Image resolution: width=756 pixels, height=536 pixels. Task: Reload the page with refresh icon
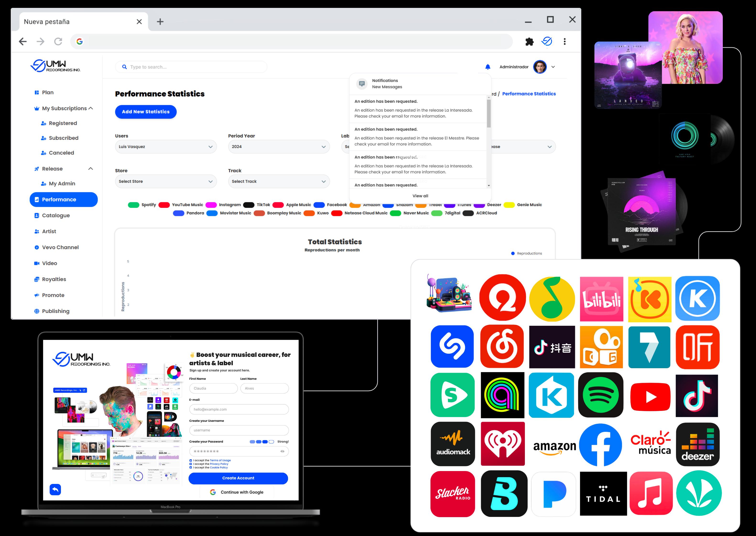pyautogui.click(x=58, y=42)
